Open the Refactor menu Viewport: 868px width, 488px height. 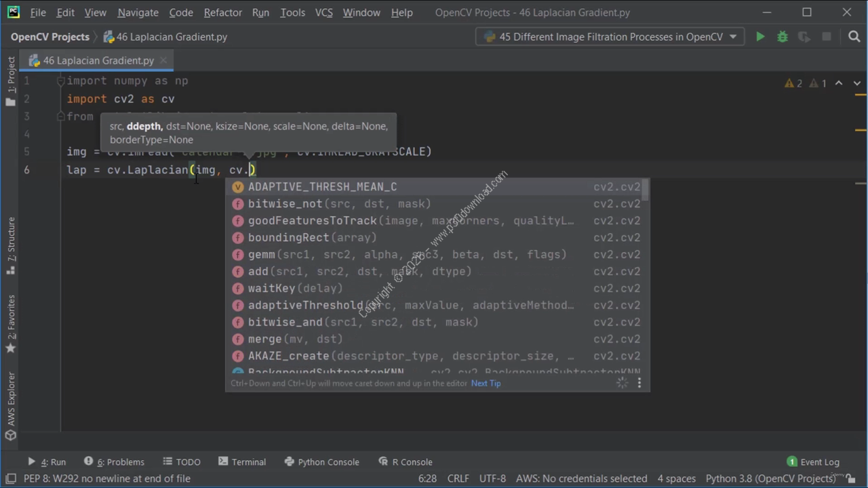pos(223,12)
